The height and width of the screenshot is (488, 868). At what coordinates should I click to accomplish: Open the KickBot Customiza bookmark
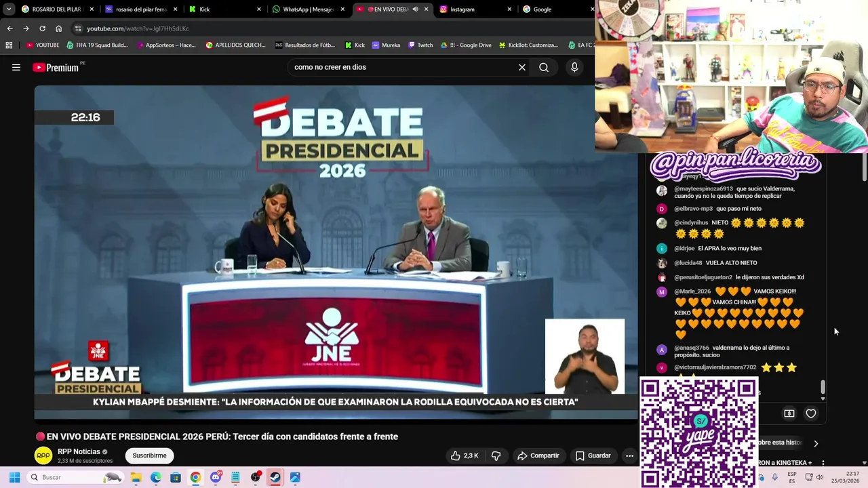click(x=528, y=45)
